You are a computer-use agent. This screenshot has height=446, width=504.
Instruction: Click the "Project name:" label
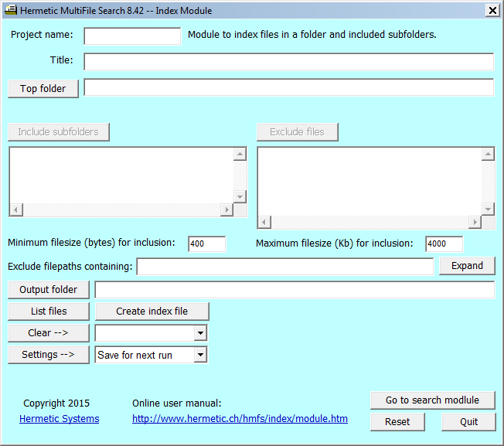[42, 35]
